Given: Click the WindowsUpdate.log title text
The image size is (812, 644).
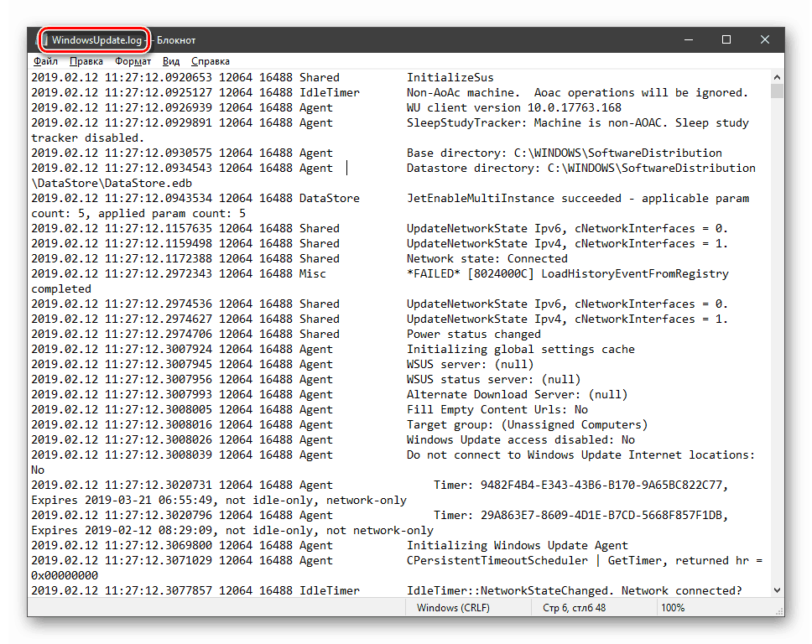Looking at the screenshot, I should coord(96,40).
